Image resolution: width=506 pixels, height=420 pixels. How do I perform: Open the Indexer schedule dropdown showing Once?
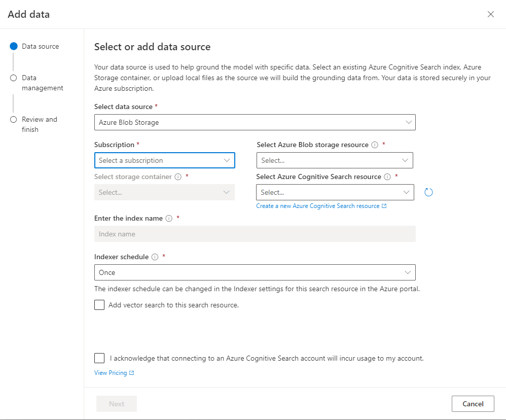(255, 272)
